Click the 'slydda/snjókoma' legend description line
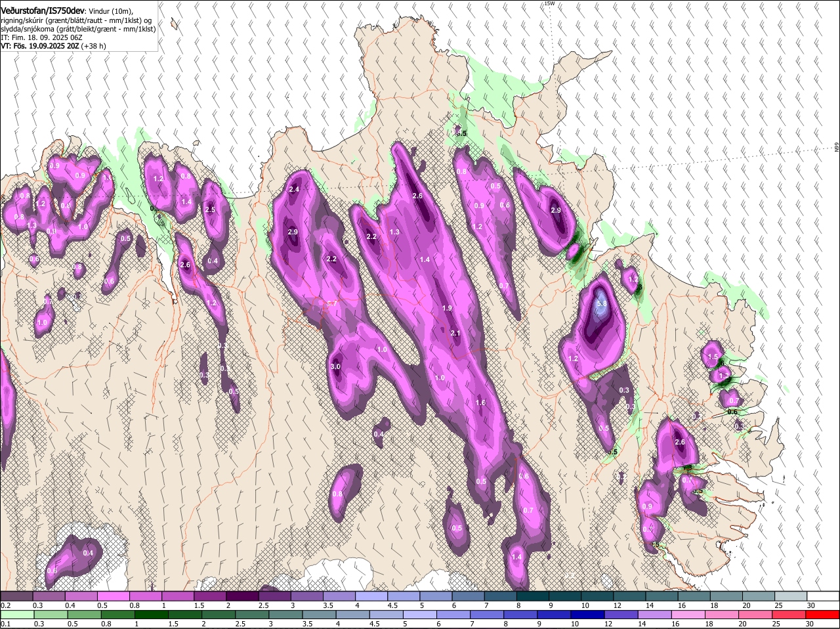Viewport: 840px width, 629px height. pyautogui.click(x=78, y=29)
